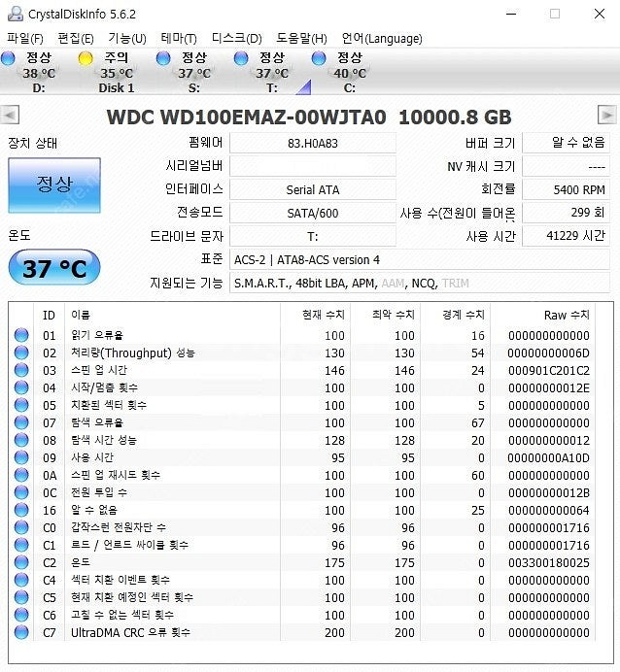Click status orb for attribute 0C 전원 투입 수

[21, 492]
